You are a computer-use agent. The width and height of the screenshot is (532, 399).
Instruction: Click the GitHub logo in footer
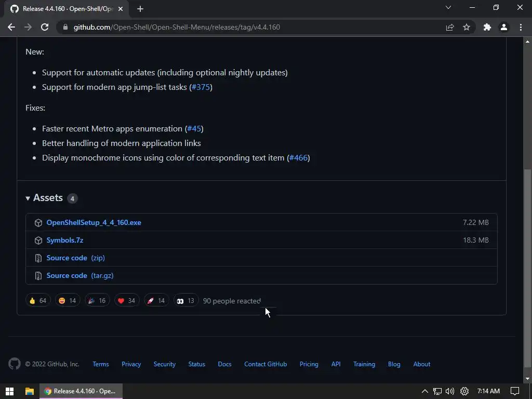coord(14,364)
